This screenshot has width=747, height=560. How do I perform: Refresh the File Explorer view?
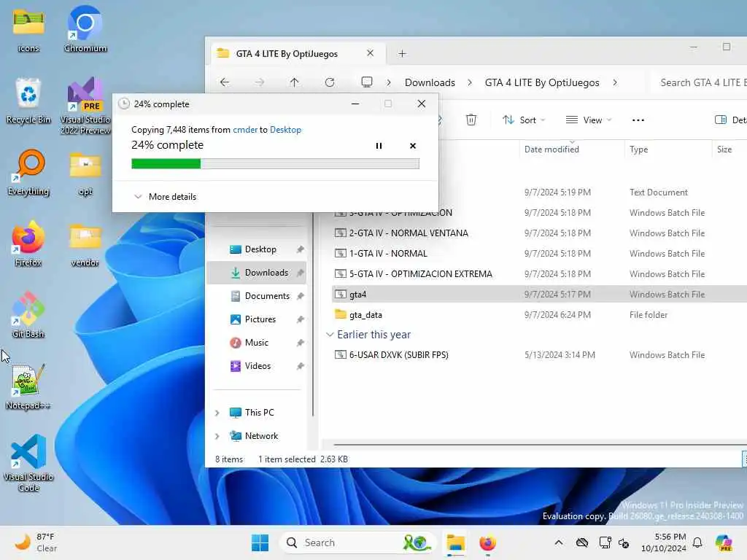click(330, 82)
